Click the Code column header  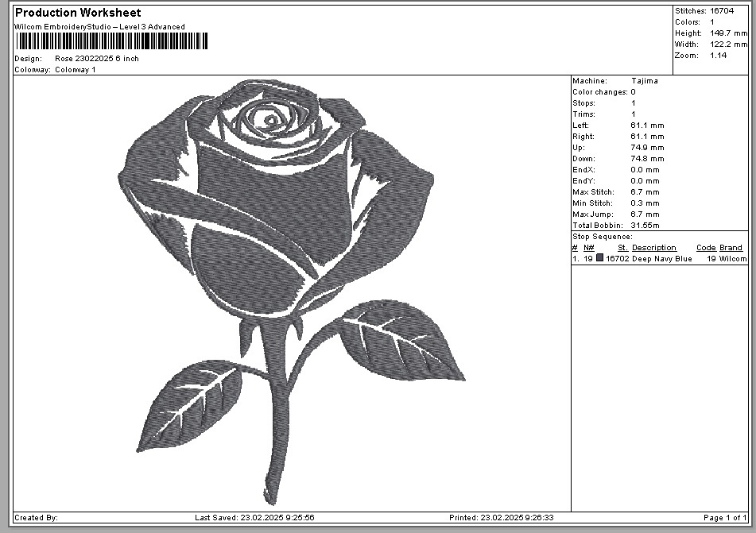click(x=705, y=248)
